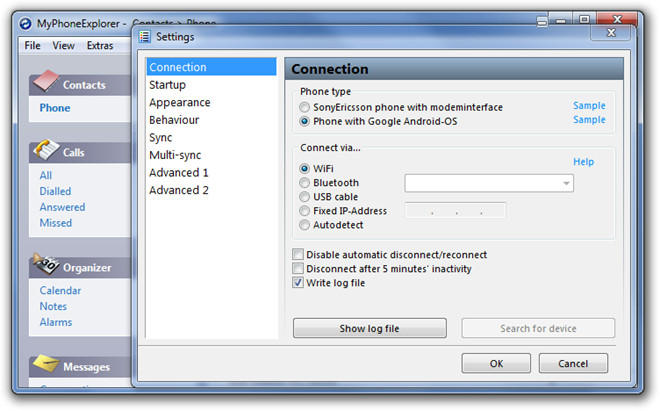
Task: Choose USB cable connection method
Action: click(304, 197)
